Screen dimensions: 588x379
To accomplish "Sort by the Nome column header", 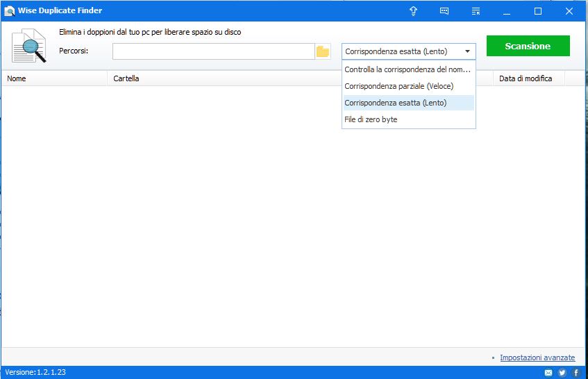I will point(54,78).
